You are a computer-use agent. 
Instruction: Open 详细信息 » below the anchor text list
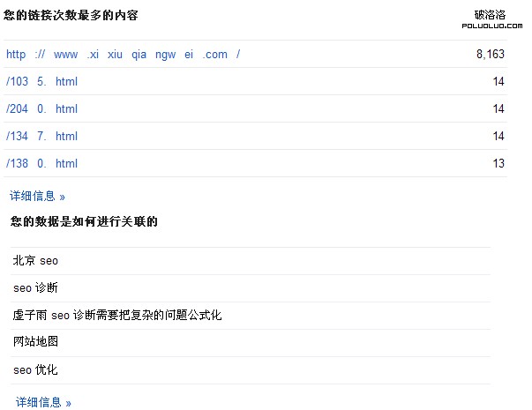click(43, 402)
